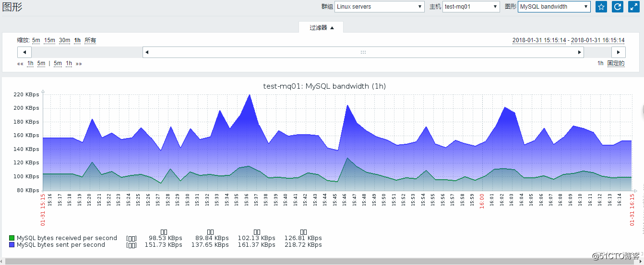Click the right handle of time slider
The image size is (644, 265).
point(580,52)
